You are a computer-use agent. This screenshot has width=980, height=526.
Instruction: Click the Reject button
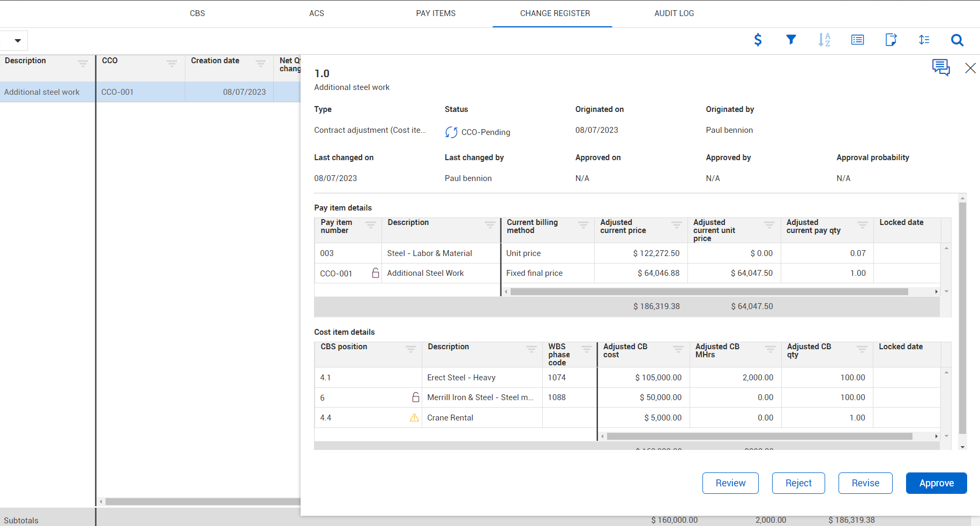point(798,483)
